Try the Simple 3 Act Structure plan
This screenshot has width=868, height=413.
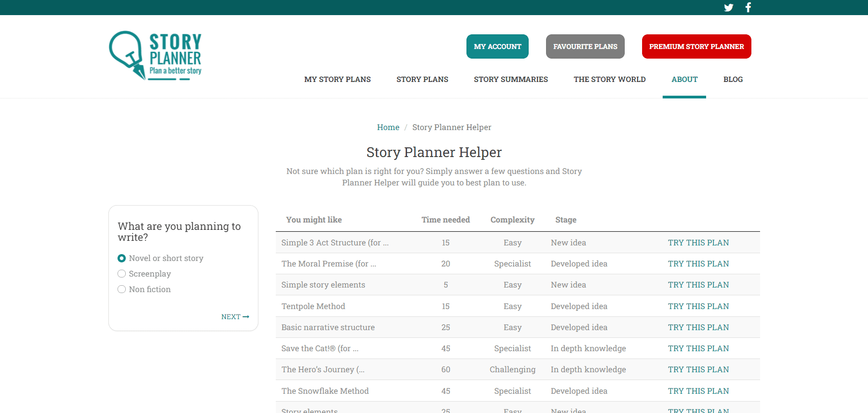(698, 243)
